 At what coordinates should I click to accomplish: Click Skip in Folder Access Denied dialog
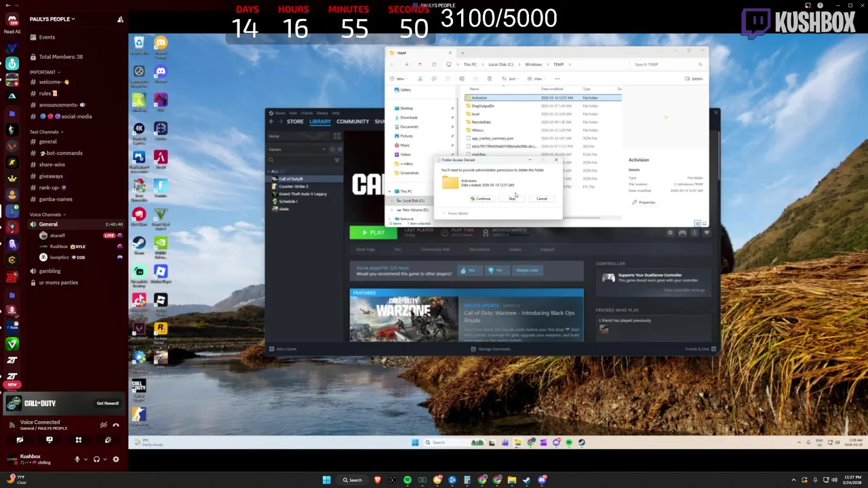(x=512, y=199)
